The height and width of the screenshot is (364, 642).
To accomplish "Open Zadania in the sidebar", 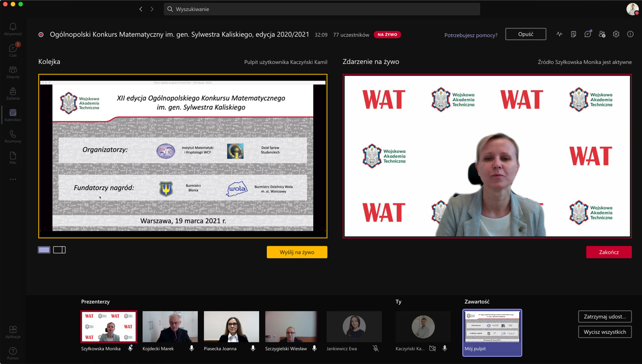I will tap(13, 94).
